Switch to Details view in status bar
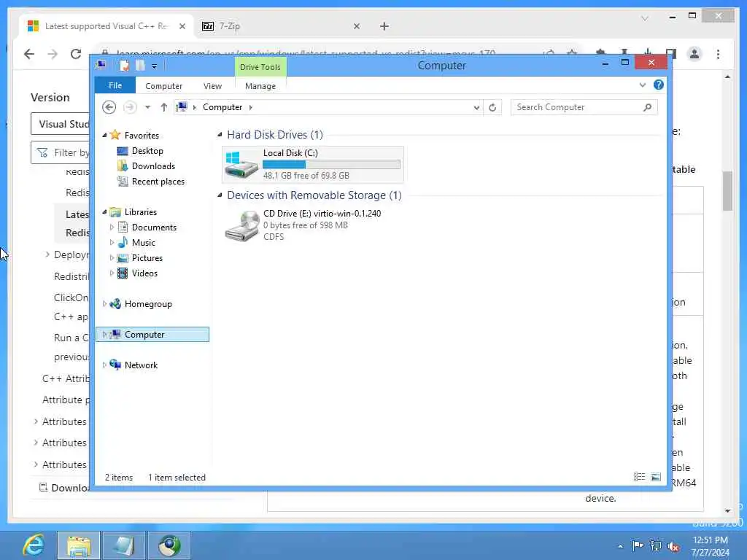The image size is (747, 560). click(639, 477)
